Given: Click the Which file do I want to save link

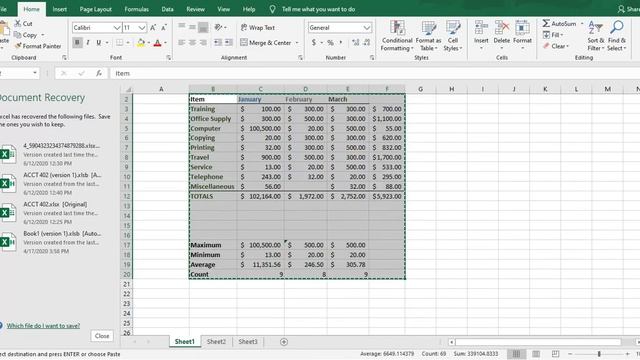Looking at the screenshot, I should coord(43,326).
